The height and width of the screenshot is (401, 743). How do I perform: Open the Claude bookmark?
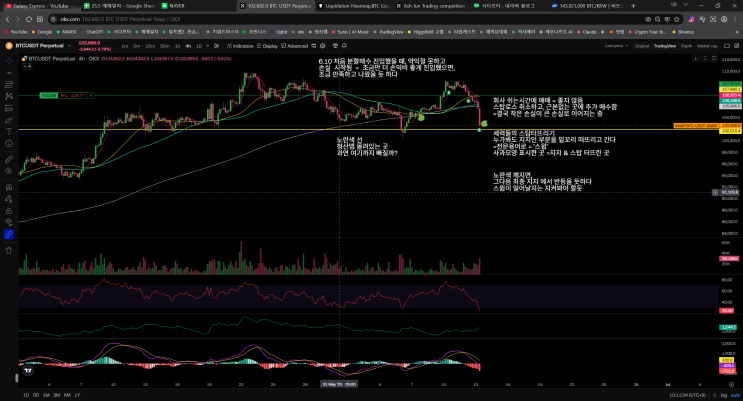tap(587, 32)
